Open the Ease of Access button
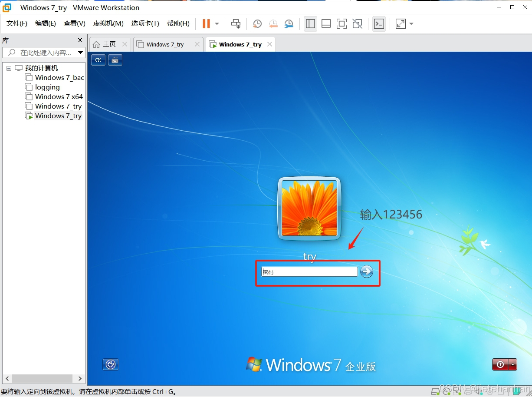 111,364
